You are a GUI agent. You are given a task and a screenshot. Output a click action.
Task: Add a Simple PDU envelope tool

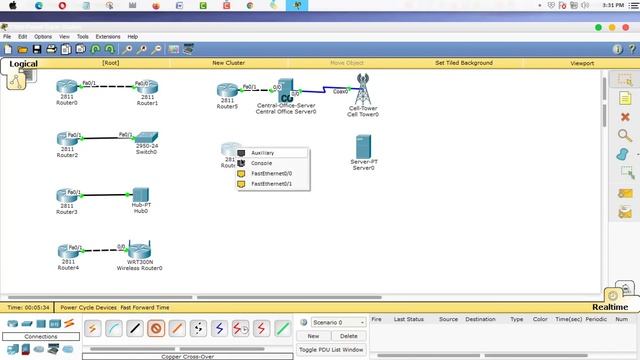tap(625, 193)
